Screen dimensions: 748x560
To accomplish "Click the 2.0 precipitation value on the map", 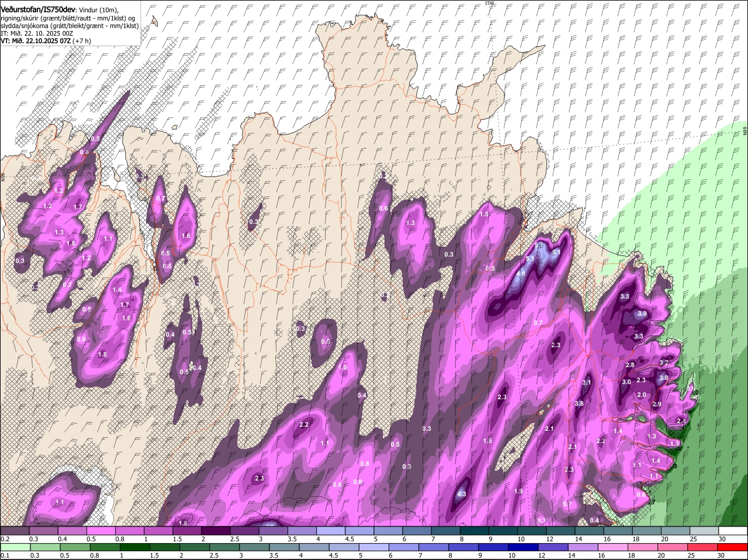I will [642, 395].
